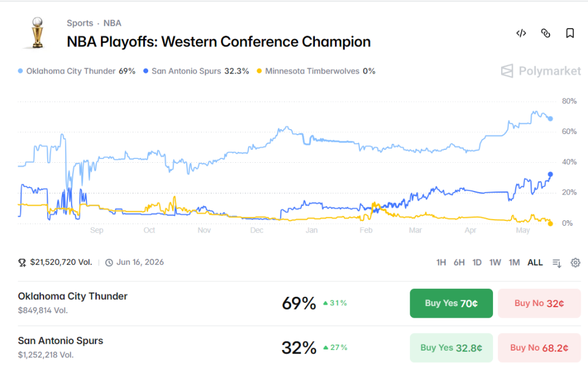Select the 1H chart range
Image resolution: width=588 pixels, height=369 pixels.
pyautogui.click(x=441, y=263)
